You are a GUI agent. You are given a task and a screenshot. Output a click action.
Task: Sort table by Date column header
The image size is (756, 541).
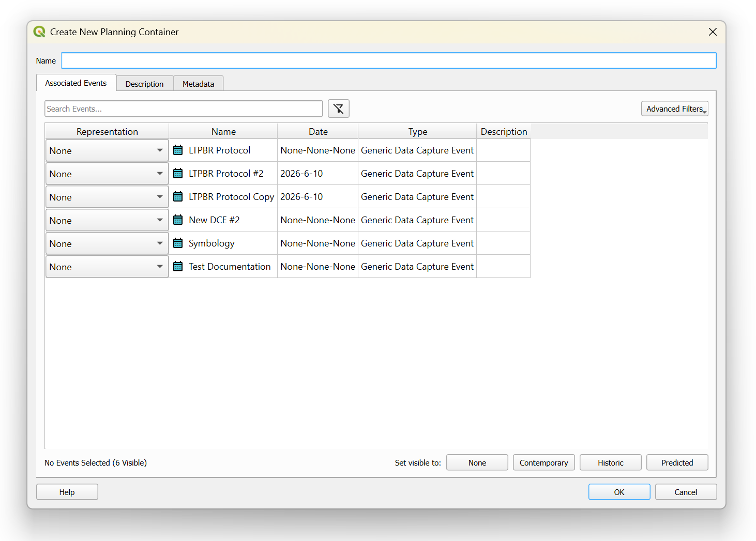[318, 131]
